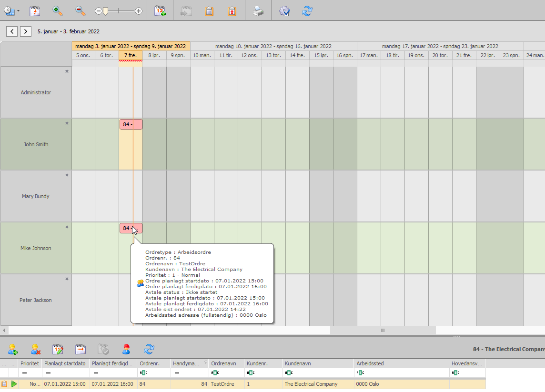Click Ordrenavn filter ABC operator icon
Viewport: 545px width, 392px height.
pos(215,373)
